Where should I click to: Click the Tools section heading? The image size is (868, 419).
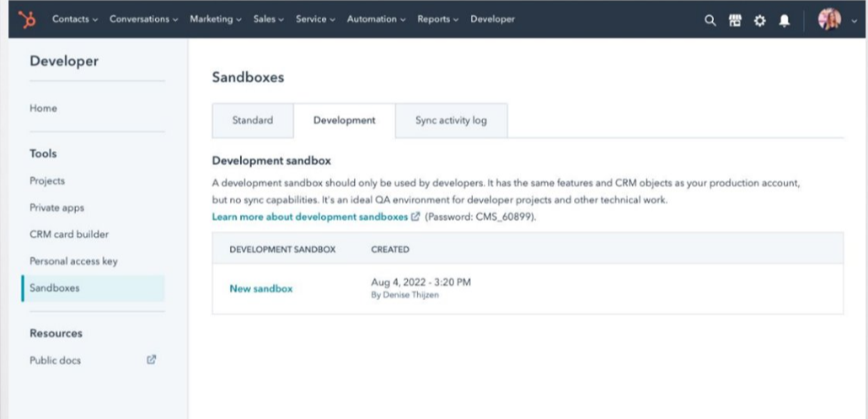coord(43,154)
